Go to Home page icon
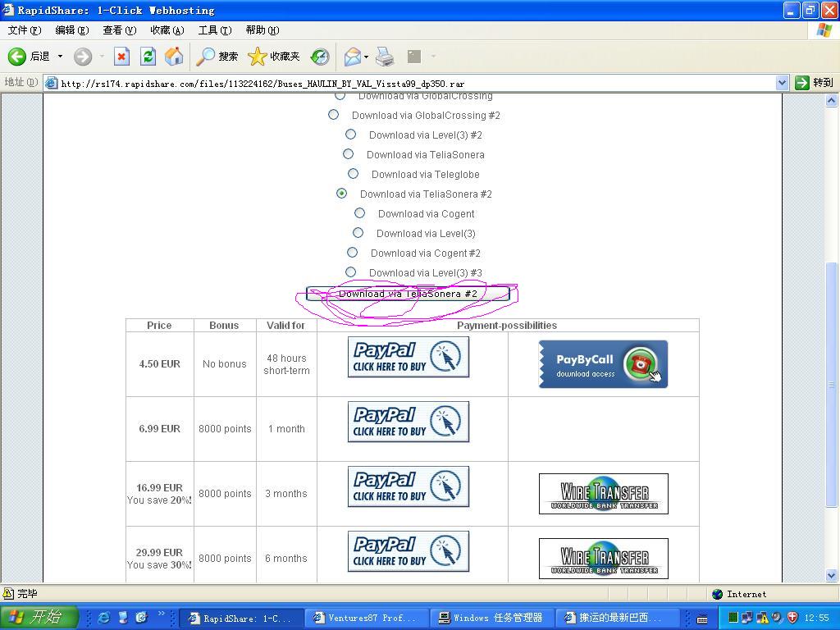The height and width of the screenshot is (630, 840). tap(174, 57)
